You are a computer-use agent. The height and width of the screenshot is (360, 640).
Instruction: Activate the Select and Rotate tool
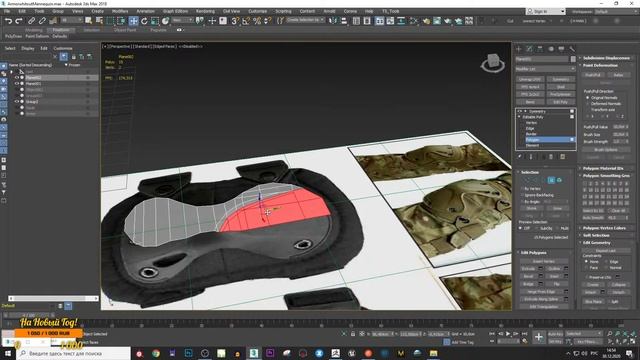(144, 21)
